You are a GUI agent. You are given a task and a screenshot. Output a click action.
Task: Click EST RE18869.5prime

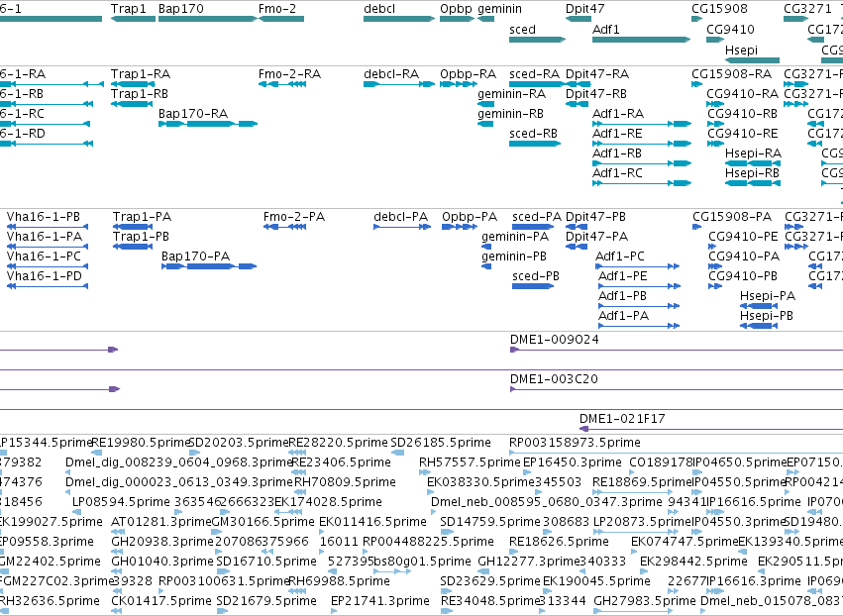[x=642, y=482]
